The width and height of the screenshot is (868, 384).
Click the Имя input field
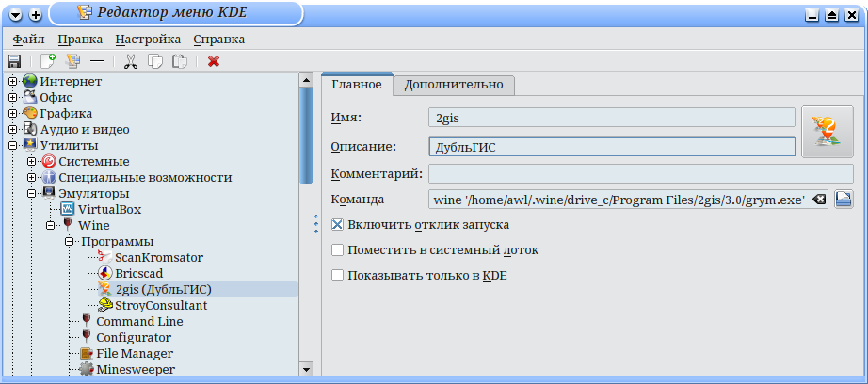(612, 118)
